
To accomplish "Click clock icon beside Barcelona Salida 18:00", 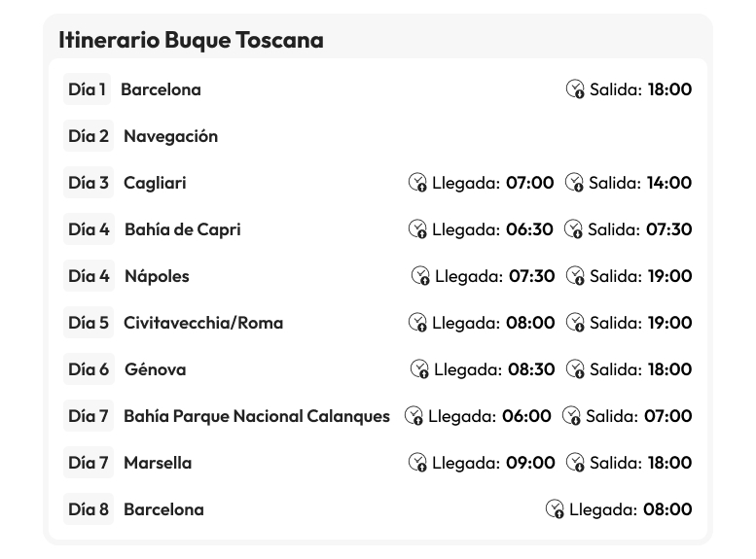I will tap(575, 89).
